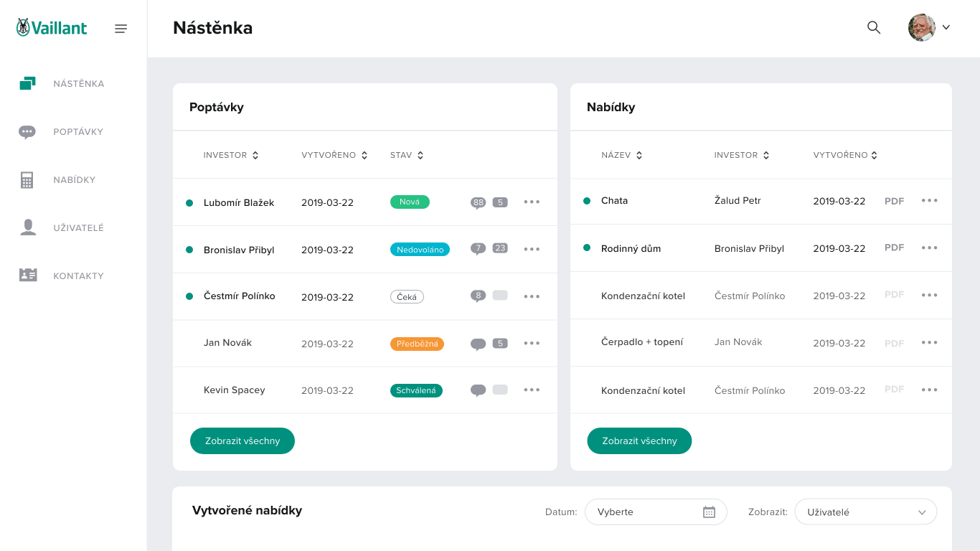Click comment bubble for Lubomír Blažek
This screenshot has height=551, width=980.
pos(478,202)
